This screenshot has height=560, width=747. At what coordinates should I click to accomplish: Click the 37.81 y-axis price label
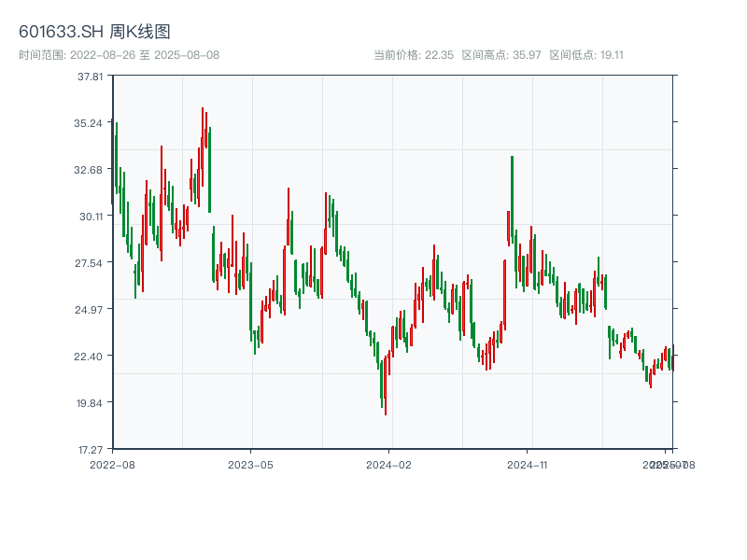(x=91, y=77)
